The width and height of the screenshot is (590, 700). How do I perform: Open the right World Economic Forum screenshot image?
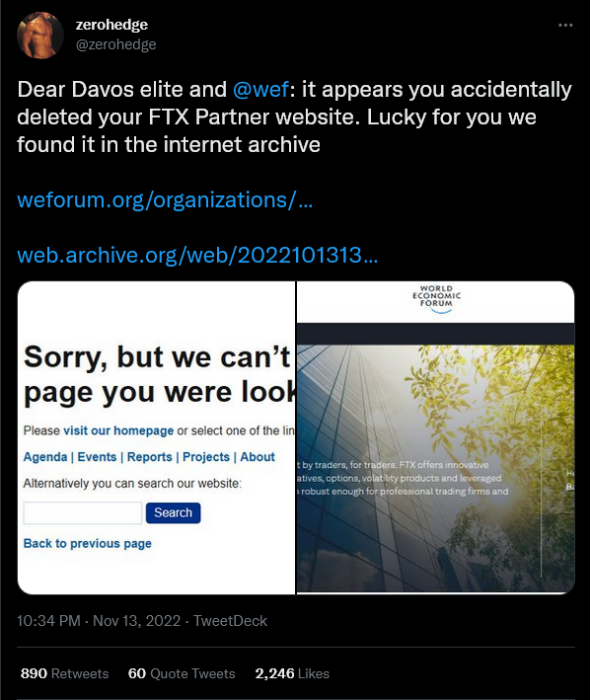pos(436,437)
